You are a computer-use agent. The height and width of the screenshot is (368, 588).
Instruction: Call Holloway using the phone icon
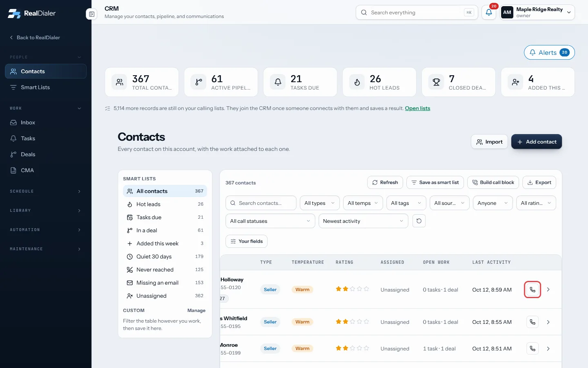tap(532, 289)
